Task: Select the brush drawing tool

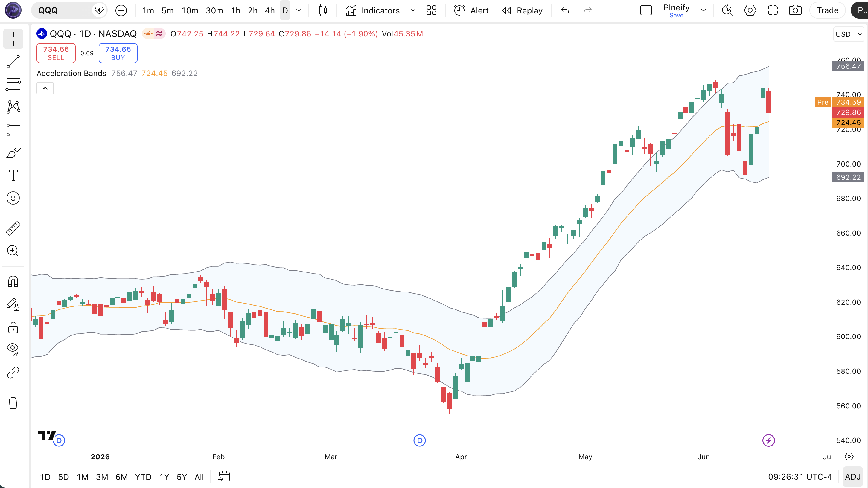Action: [13, 152]
